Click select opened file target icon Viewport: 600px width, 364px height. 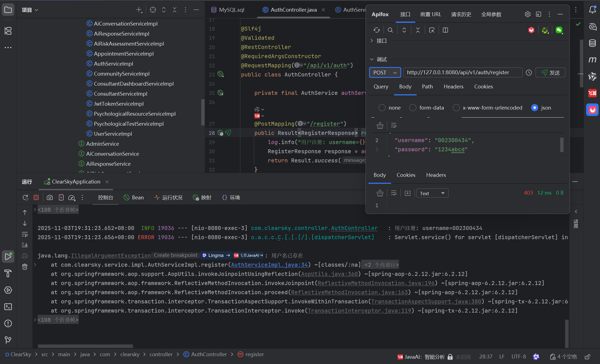pos(153,10)
